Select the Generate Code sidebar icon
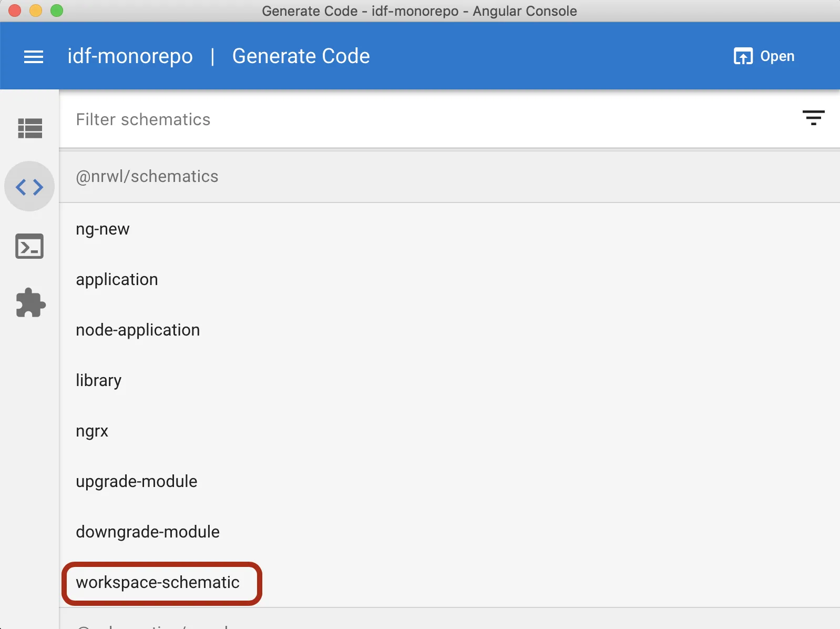Screen dimensions: 840x629 (29, 187)
